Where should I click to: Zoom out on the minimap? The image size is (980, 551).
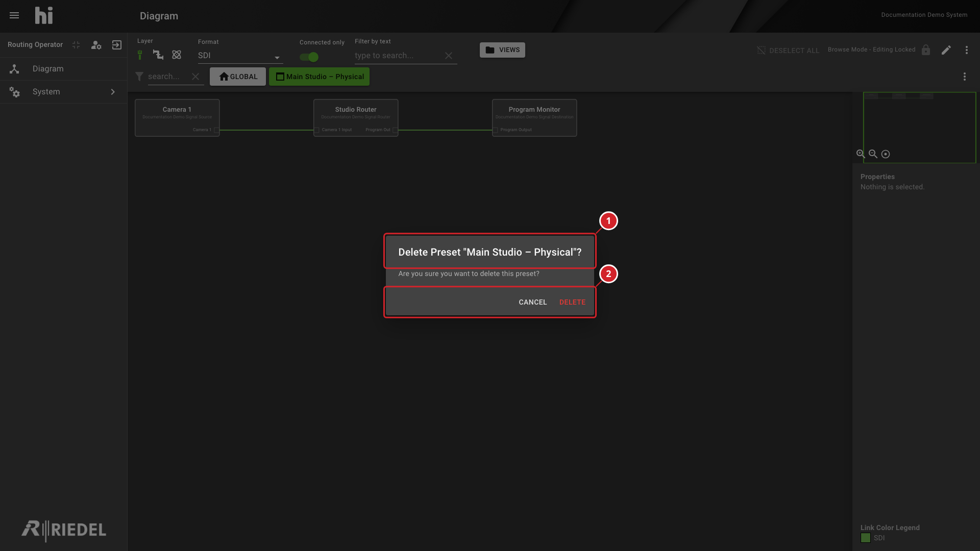point(873,154)
